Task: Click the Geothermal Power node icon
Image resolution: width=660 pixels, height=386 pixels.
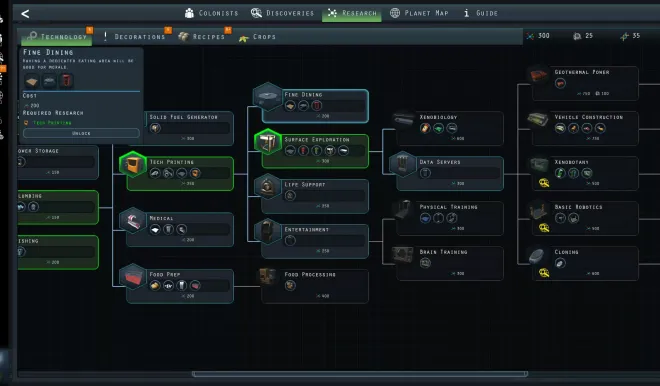Action: 538,75
